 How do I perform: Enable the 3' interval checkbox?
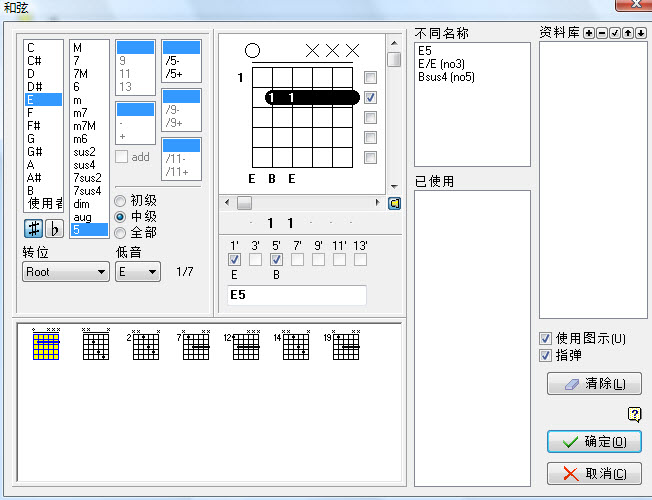point(255,260)
